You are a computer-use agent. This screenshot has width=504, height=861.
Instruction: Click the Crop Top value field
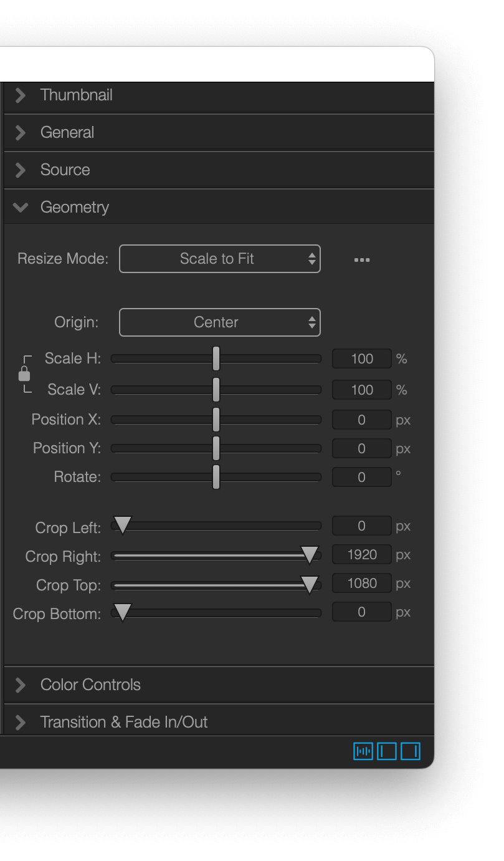362,584
